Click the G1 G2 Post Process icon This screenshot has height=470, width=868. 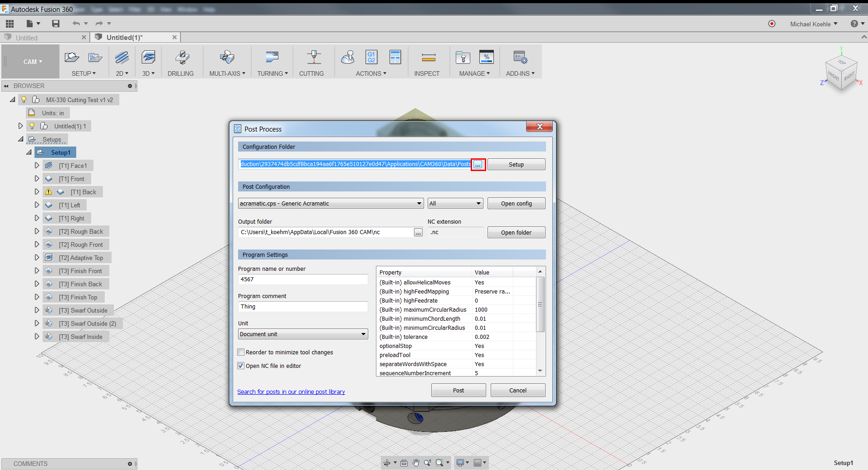(x=371, y=57)
